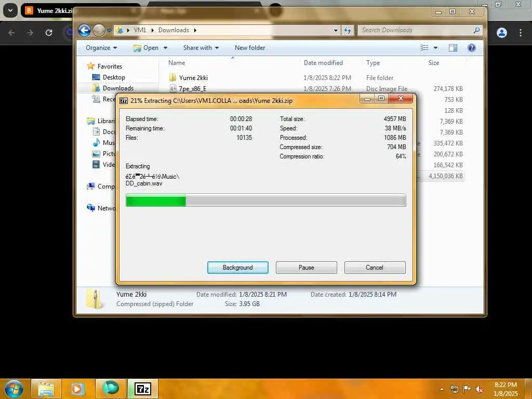Expand the Open button dropdown arrow
532x399 pixels.
pyautogui.click(x=166, y=48)
